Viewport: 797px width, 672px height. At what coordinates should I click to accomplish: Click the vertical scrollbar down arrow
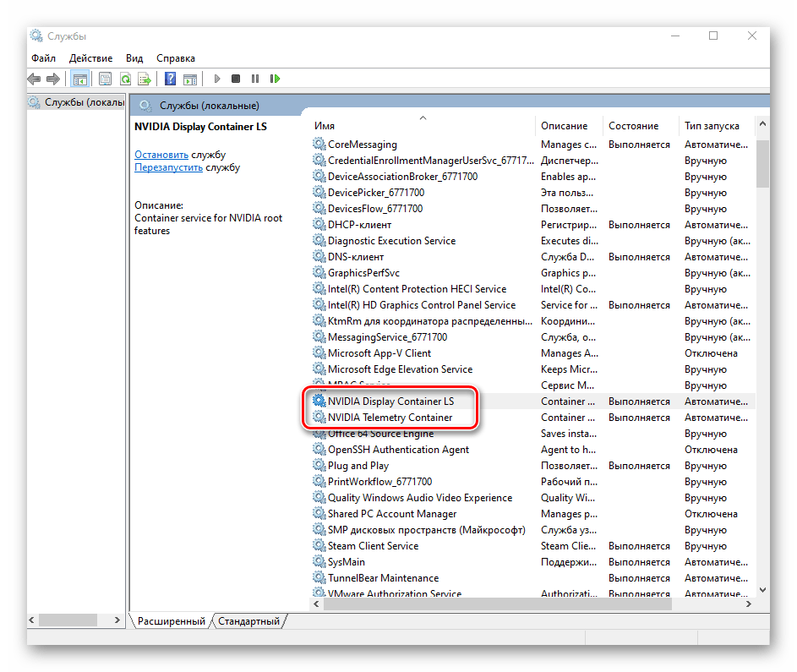[762, 590]
